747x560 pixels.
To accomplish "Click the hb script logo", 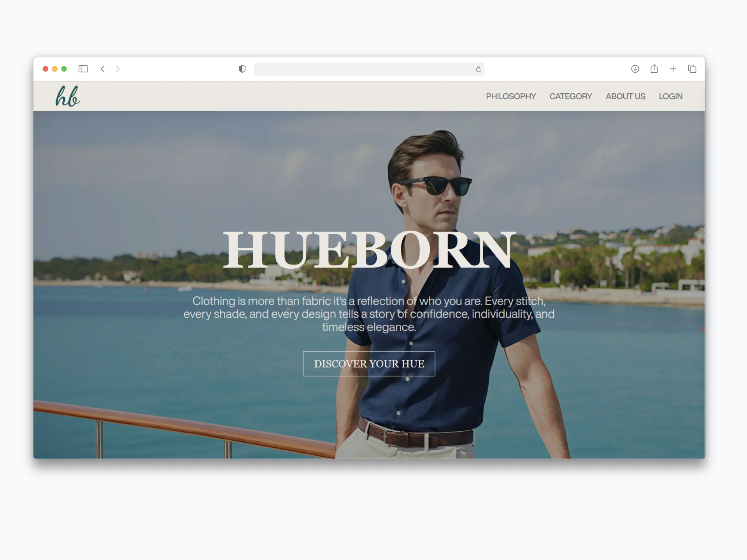I will pyautogui.click(x=68, y=96).
